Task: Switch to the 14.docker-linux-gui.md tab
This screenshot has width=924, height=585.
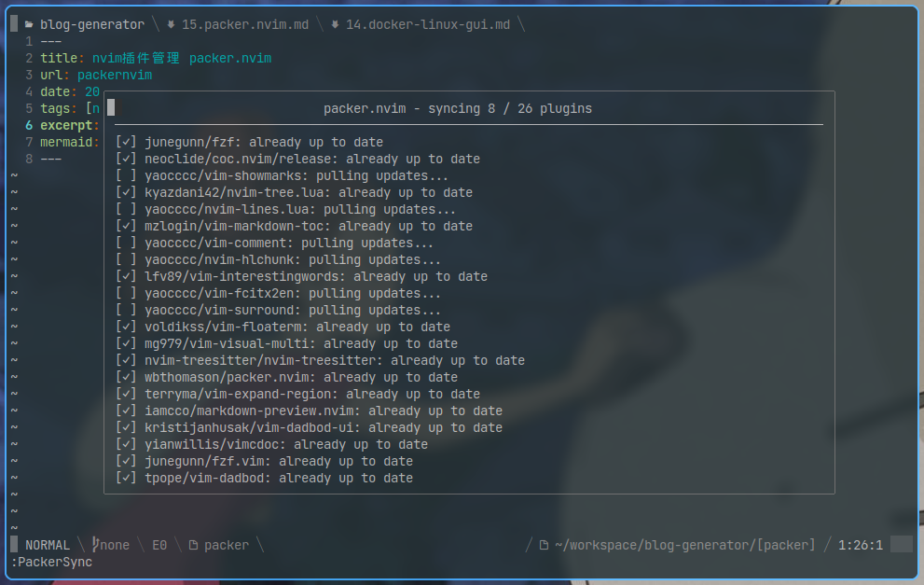Action: [429, 24]
